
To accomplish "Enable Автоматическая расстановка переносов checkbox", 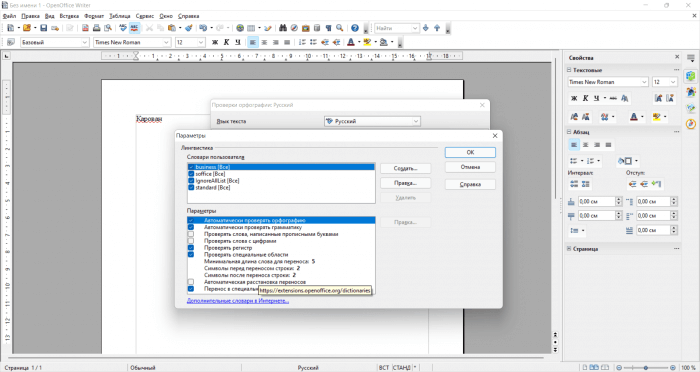I will click(191, 282).
